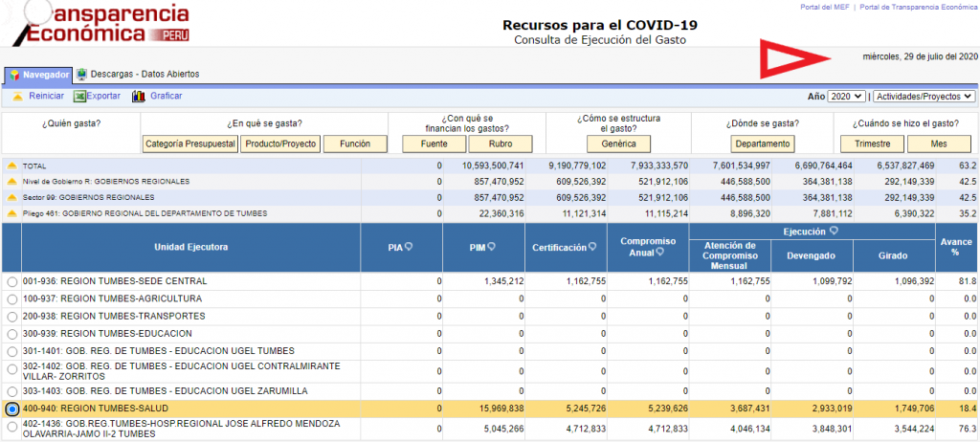This screenshot has height=442, width=980.
Task: Select the REGION TUMBES-AGRICULTURA radio button
Action: (x=11, y=299)
